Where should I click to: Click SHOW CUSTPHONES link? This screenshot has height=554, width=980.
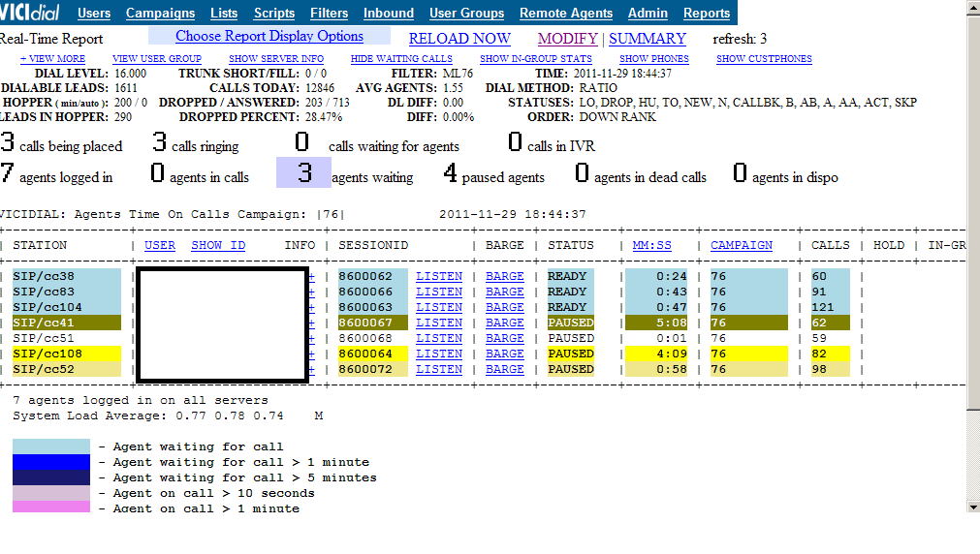pos(764,59)
